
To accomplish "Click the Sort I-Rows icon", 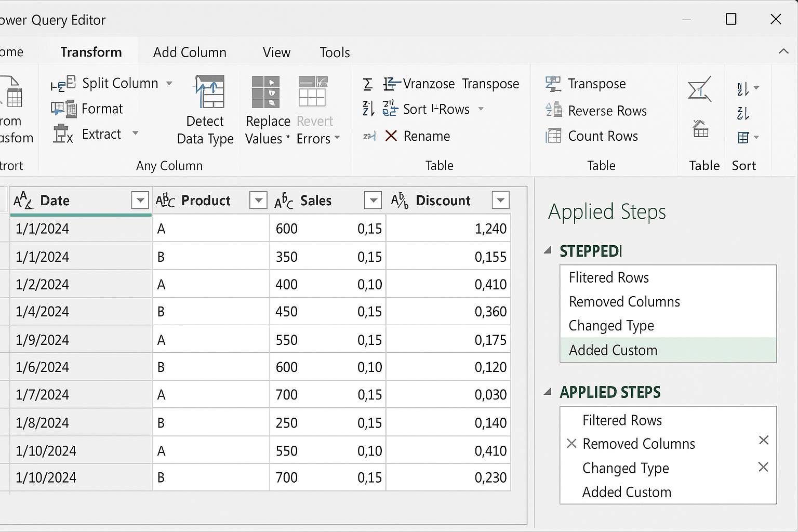I will [x=390, y=108].
